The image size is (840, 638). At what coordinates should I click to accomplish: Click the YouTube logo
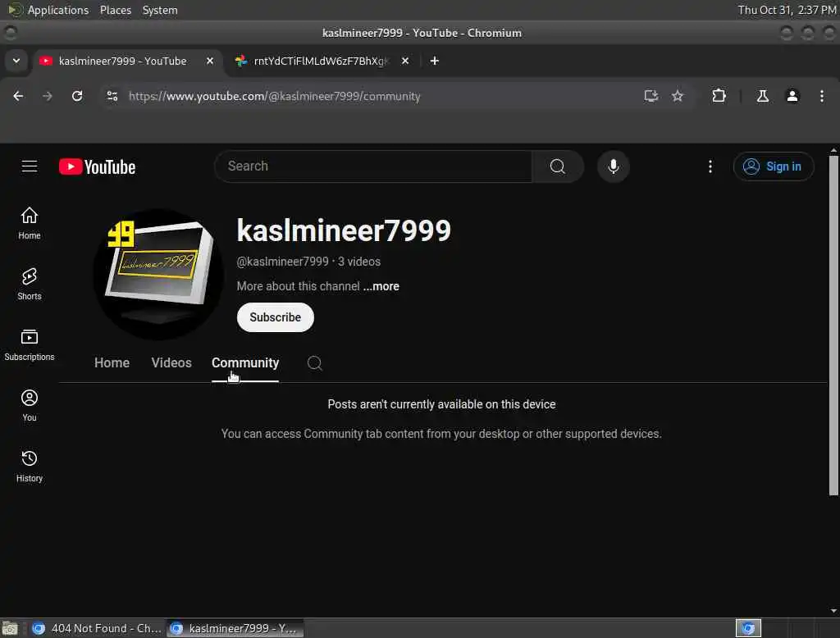[97, 166]
